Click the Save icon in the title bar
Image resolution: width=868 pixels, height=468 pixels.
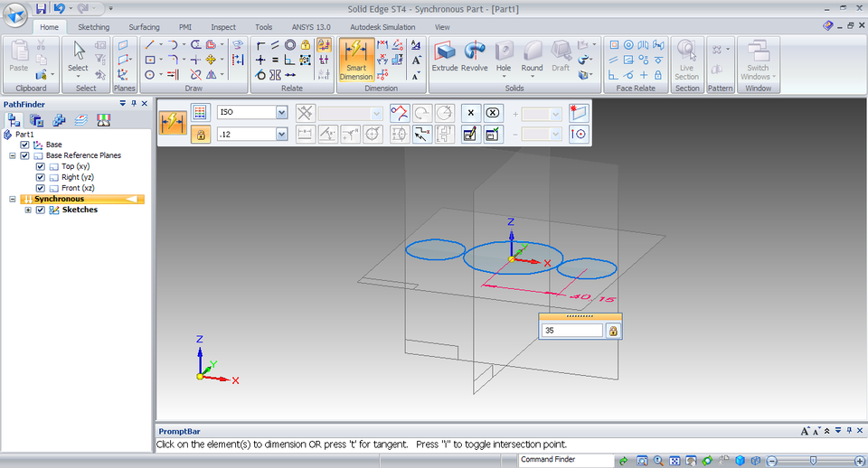41,8
